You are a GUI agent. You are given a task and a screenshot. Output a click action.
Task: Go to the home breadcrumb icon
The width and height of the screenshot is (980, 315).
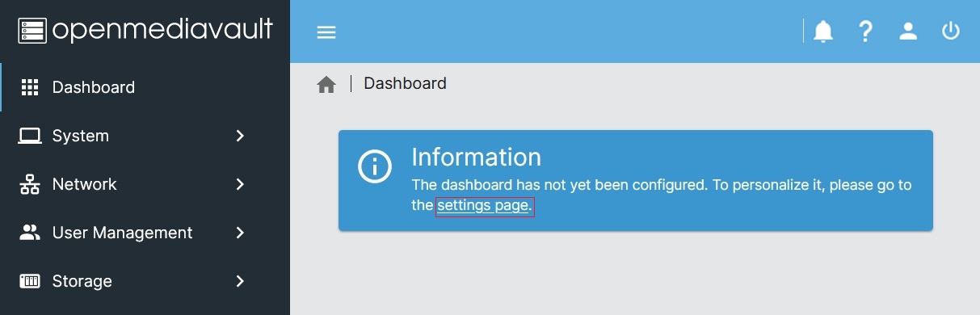(326, 84)
